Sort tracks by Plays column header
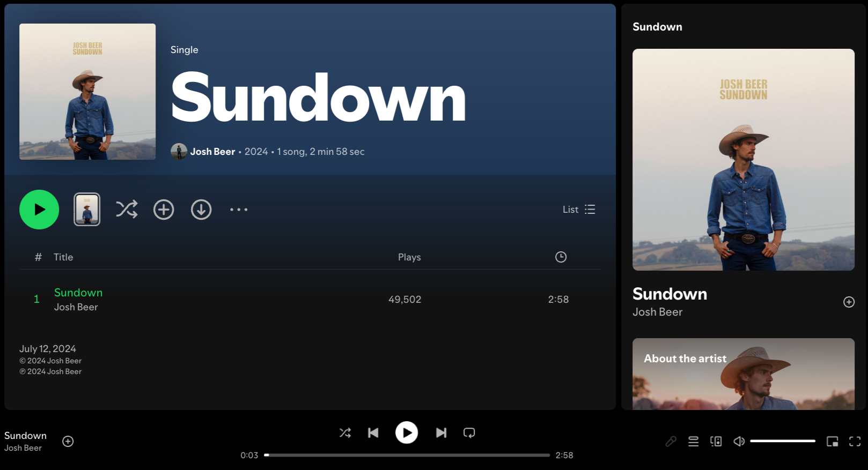 409,257
